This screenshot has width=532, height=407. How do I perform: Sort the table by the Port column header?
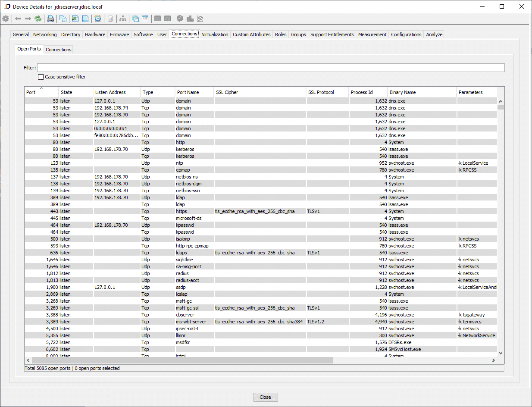[x=30, y=92]
